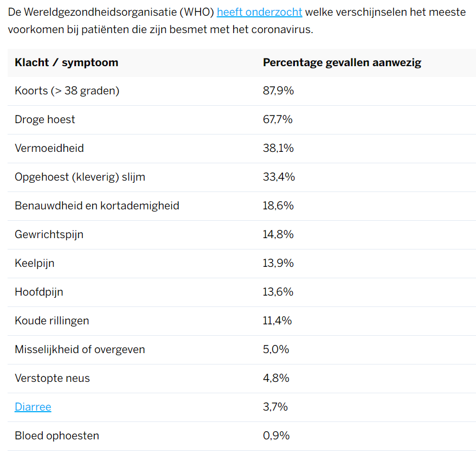Open the "heeft onderzocht" link

coord(259,12)
